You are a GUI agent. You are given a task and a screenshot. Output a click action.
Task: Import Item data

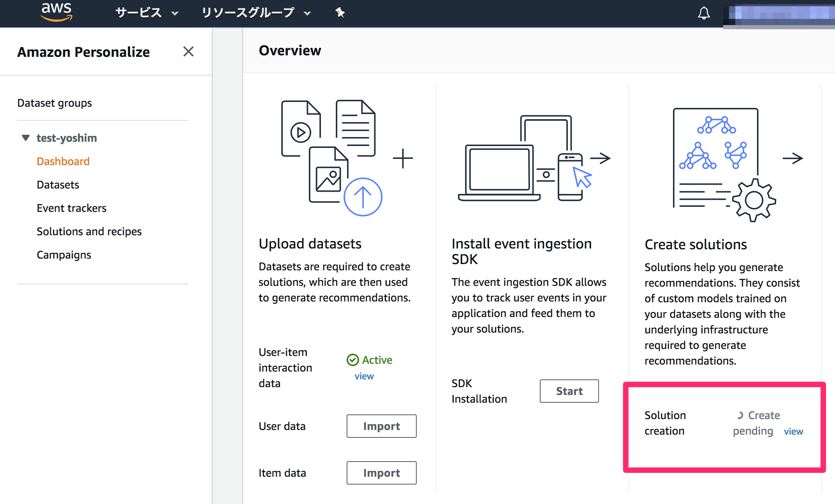click(x=381, y=472)
